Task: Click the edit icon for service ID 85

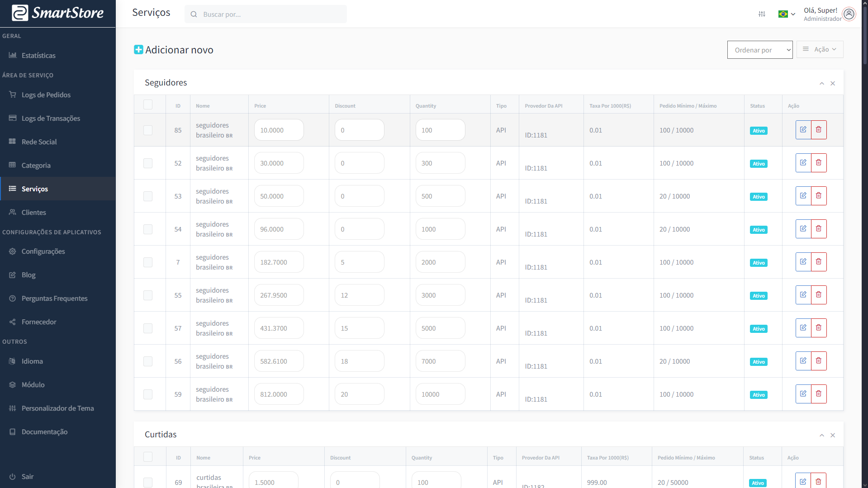Action: pos(803,130)
